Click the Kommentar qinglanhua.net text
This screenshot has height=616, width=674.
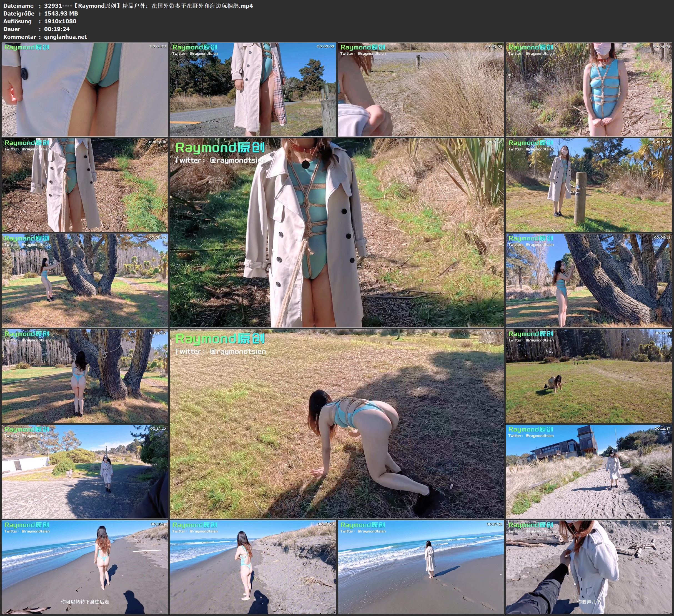66,37
